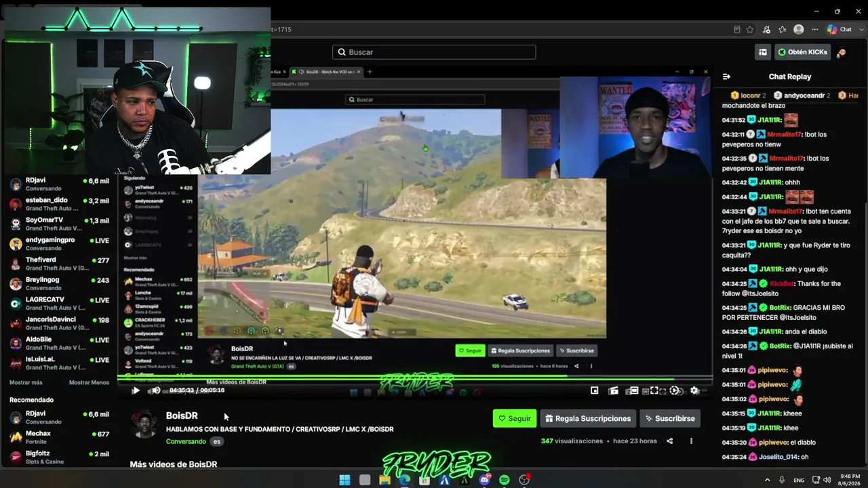Open File Explorer from the taskbar
Screen dimensions: 868x488
pyautogui.click(x=384, y=480)
